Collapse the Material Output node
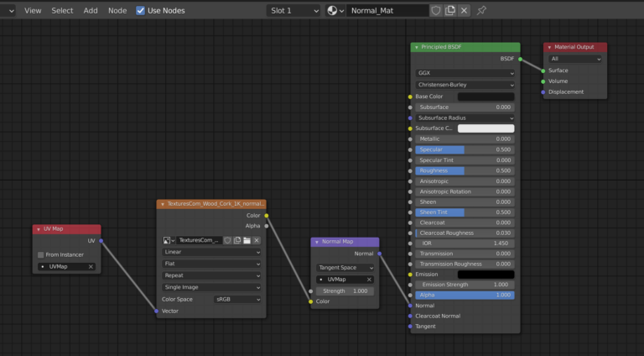Image resolution: width=644 pixels, height=356 pixels. tap(549, 47)
